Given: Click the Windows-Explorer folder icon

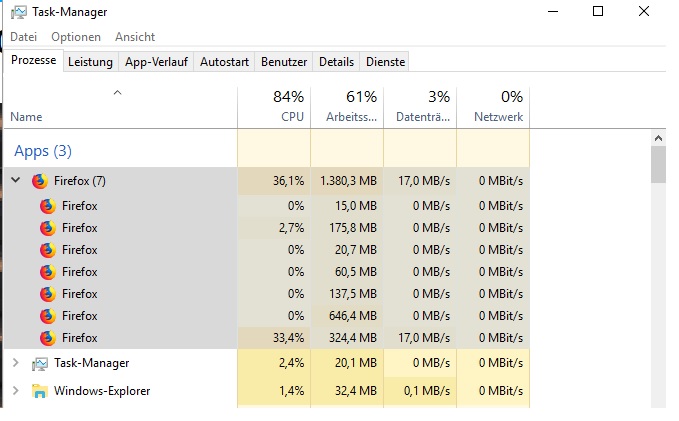Looking at the screenshot, I should (40, 391).
